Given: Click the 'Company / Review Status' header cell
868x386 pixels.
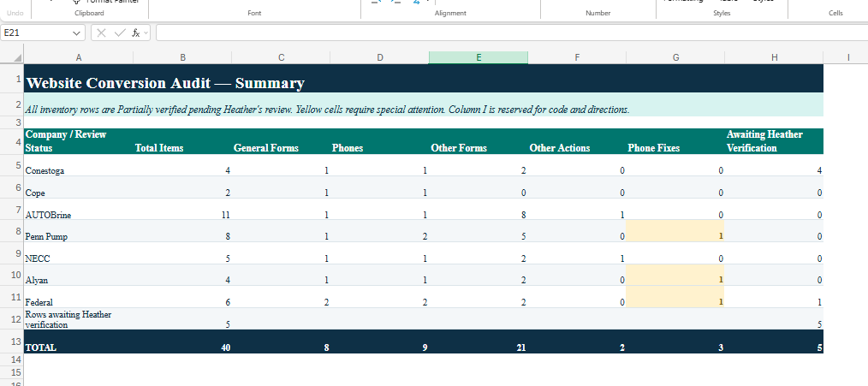Looking at the screenshot, I should click(79, 141).
